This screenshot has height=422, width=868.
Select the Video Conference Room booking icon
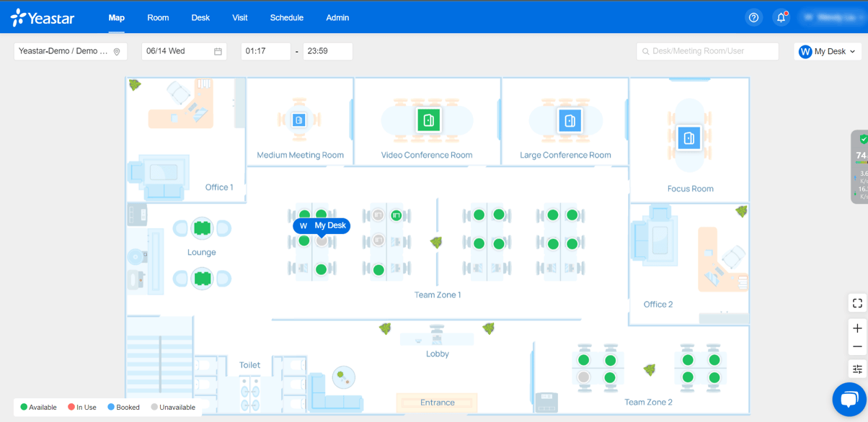click(428, 120)
